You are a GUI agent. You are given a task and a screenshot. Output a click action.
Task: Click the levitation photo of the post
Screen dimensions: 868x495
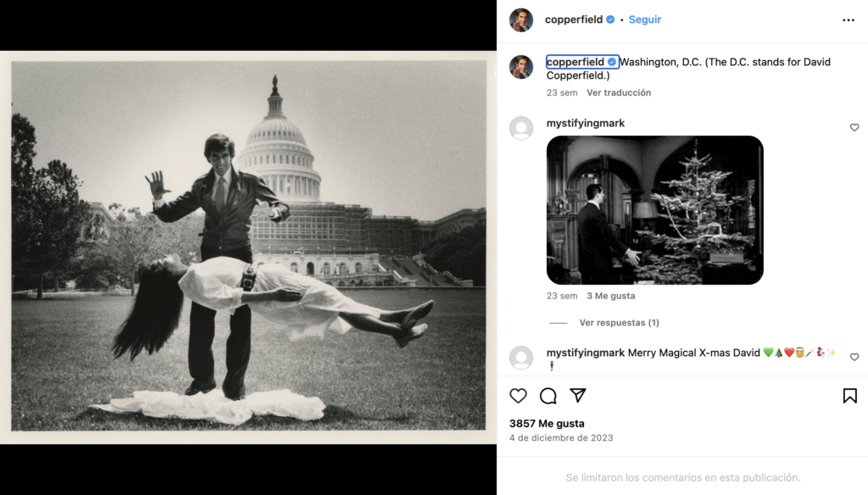pos(248,247)
